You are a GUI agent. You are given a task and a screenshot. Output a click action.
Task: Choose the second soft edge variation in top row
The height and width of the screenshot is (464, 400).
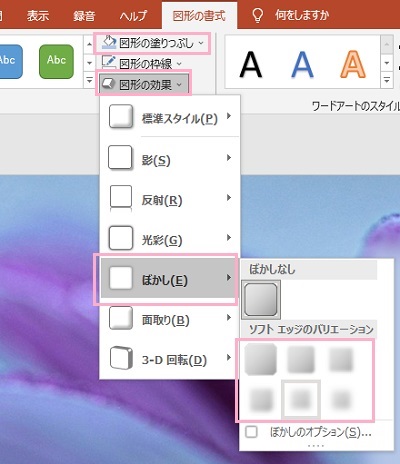point(301,359)
